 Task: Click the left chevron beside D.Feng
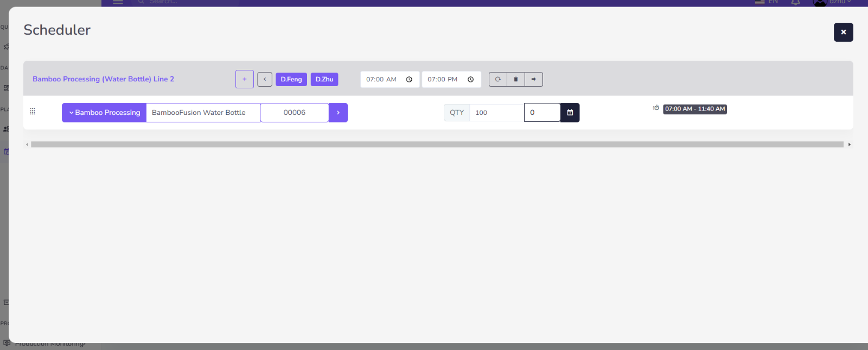point(265,79)
